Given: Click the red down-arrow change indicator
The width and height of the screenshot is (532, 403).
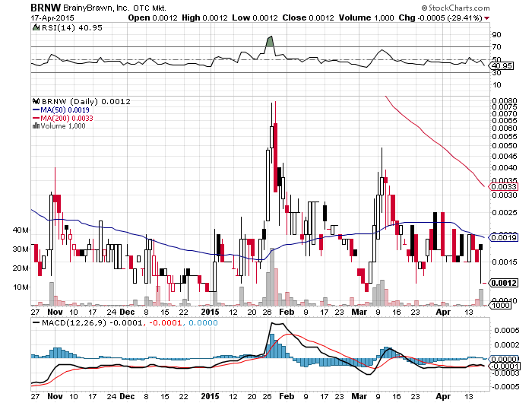Looking at the screenshot, I should [487, 18].
